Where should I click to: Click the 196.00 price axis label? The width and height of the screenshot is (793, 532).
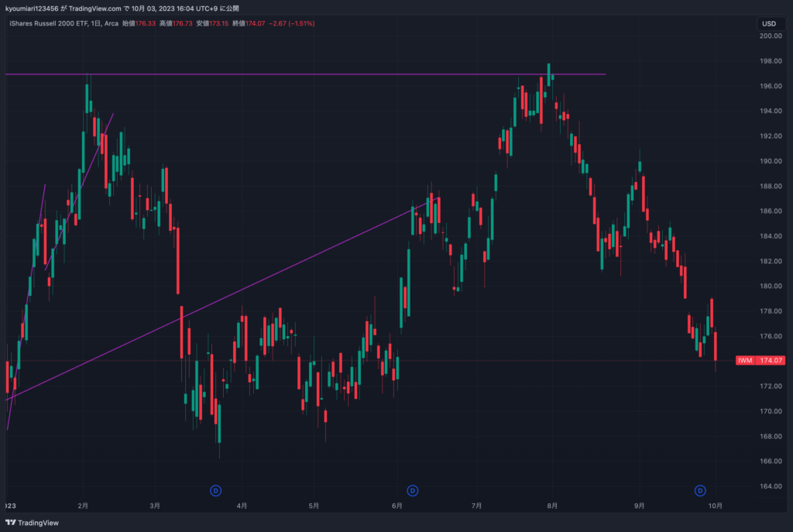pyautogui.click(x=771, y=86)
